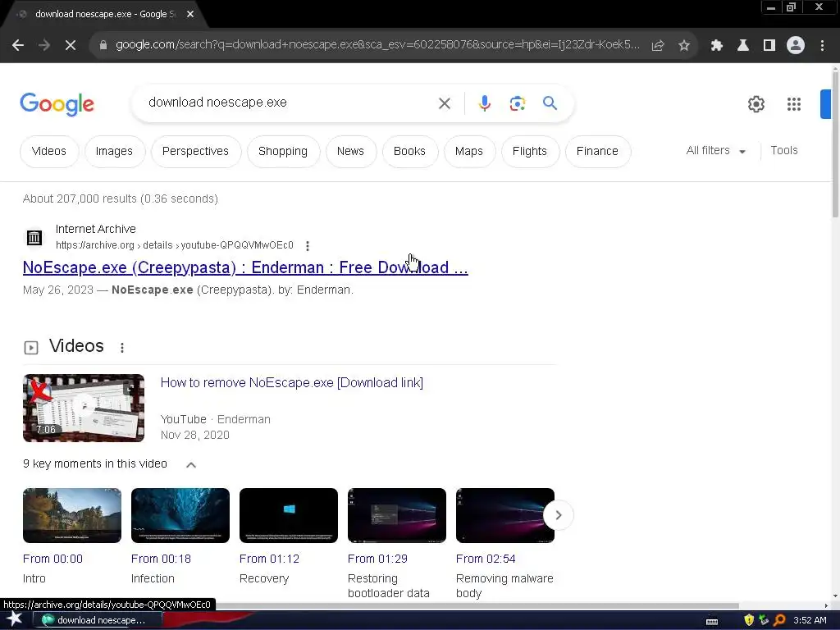Click the share page icon in address bar
The height and width of the screenshot is (630, 840).
[657, 46]
